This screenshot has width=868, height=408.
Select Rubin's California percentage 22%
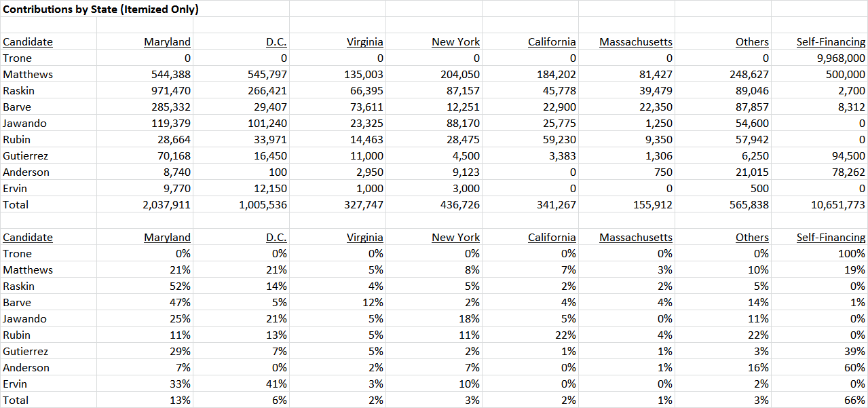click(x=566, y=335)
